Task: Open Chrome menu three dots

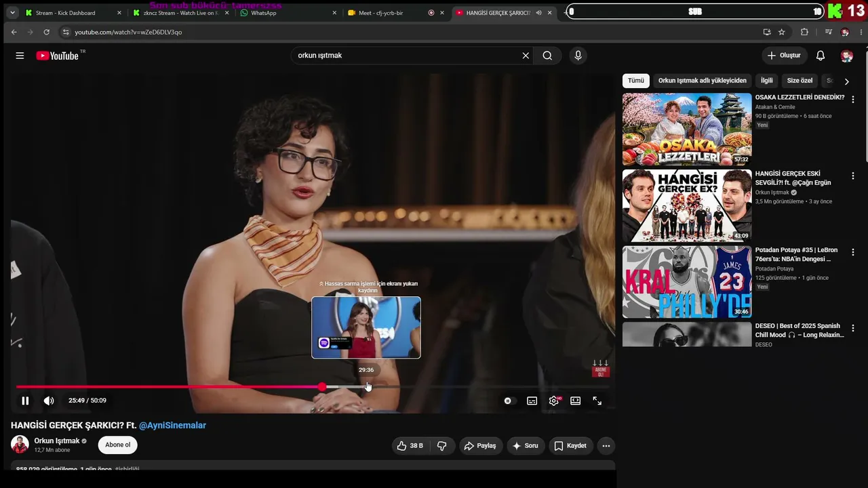Action: pyautogui.click(x=861, y=32)
